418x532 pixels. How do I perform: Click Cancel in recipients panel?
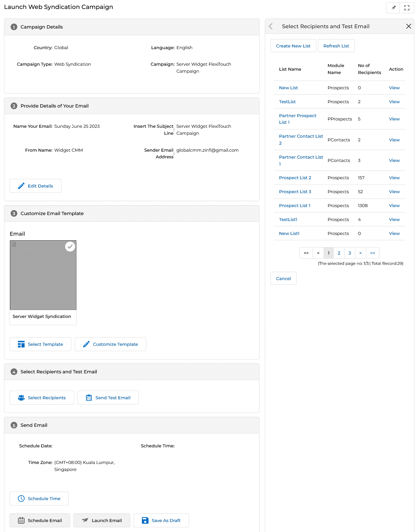pyautogui.click(x=283, y=278)
